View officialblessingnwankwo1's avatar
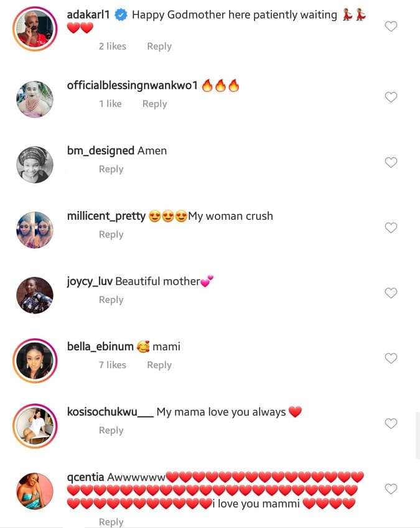Image resolution: width=420 pixels, height=528 pixels. tap(35, 100)
